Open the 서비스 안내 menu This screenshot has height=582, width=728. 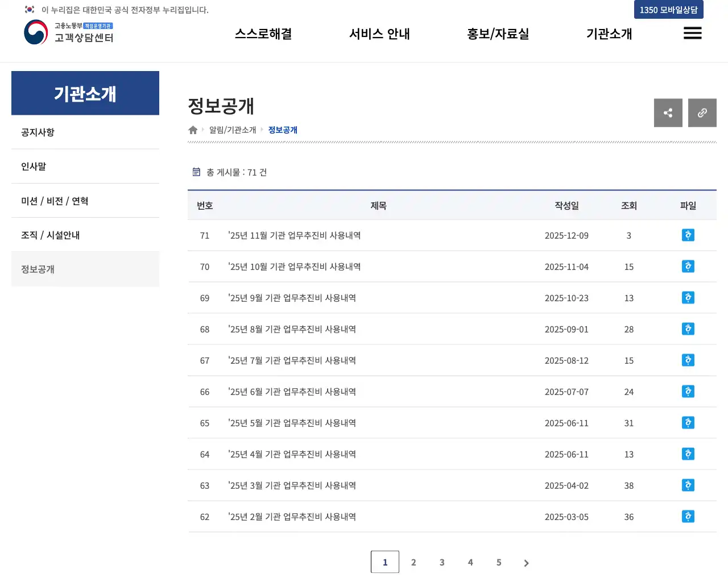(379, 34)
